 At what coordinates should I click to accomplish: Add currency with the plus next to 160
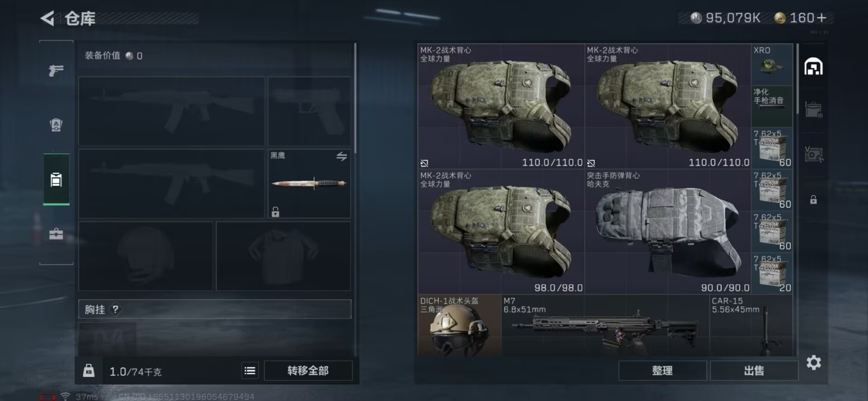(821, 18)
